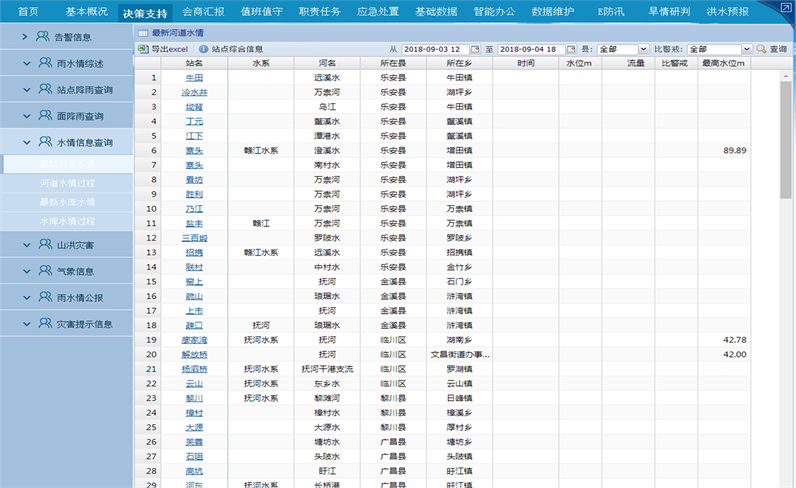Select the 决策支持 tab

(145, 13)
